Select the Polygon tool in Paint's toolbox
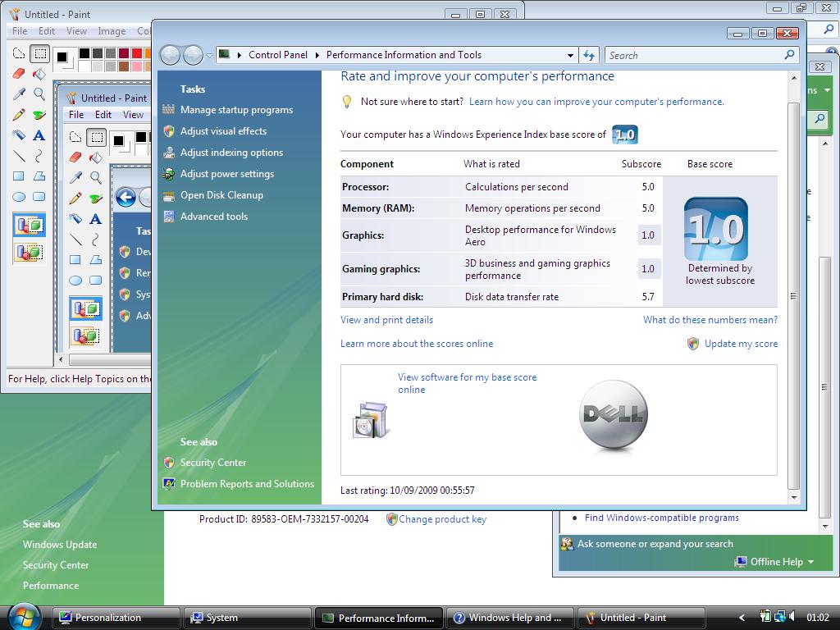840x630 pixels. pyautogui.click(x=39, y=176)
